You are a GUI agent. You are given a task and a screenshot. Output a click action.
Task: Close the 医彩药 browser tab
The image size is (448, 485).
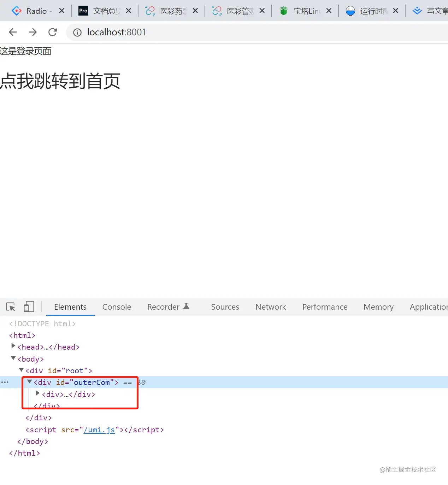point(195,11)
